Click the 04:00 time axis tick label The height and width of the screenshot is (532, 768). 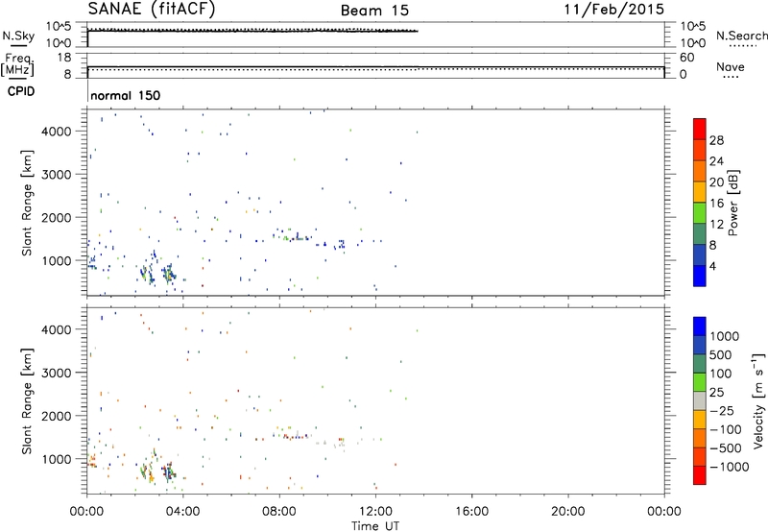[x=183, y=512]
